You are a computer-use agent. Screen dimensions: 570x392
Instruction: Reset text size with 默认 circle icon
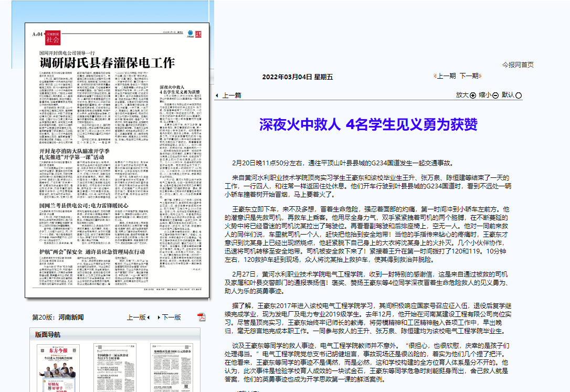(x=519, y=96)
